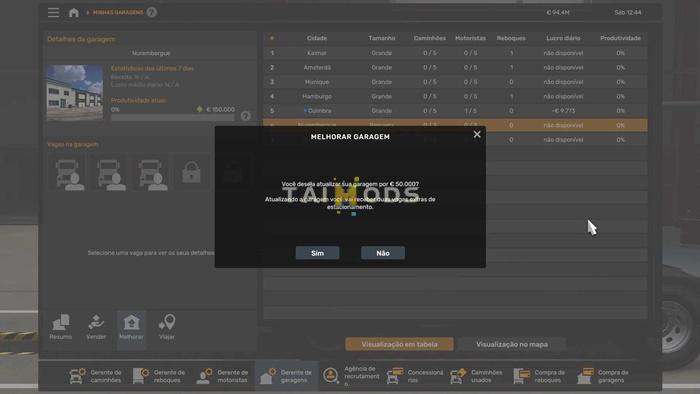Click the locked garage slot padlock
This screenshot has height=394, width=700.
[x=191, y=173]
